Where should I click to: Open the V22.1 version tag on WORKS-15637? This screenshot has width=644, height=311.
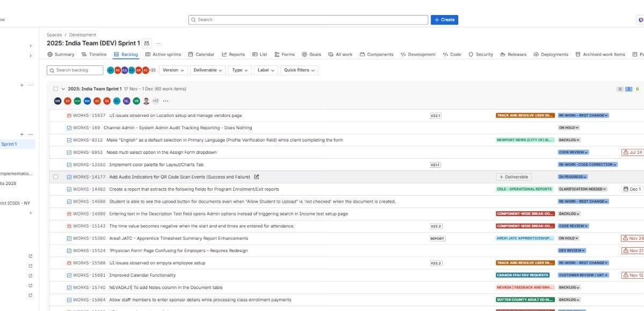436,115
